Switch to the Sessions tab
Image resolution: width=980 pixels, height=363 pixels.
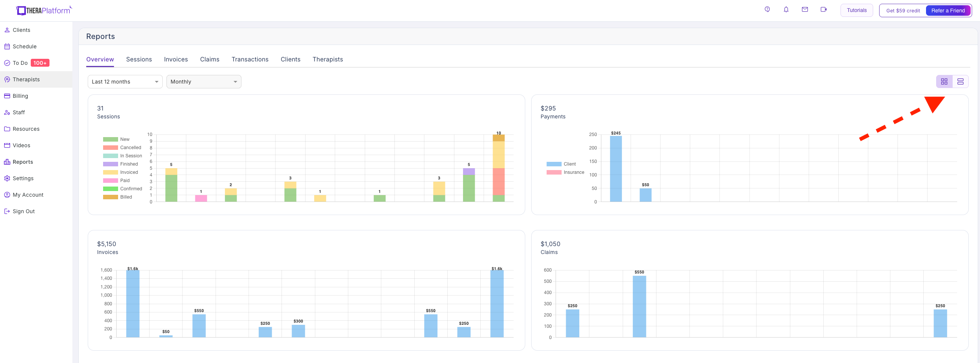point(139,59)
